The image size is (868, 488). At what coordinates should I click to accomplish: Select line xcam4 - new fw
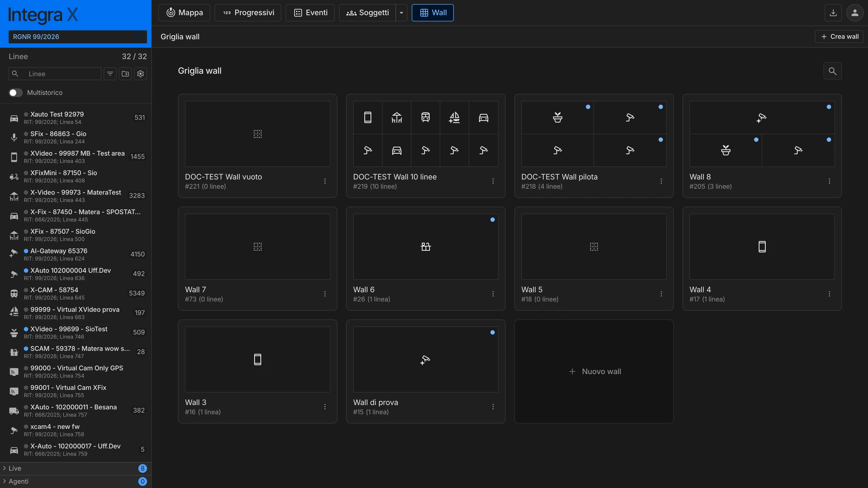coord(76,430)
